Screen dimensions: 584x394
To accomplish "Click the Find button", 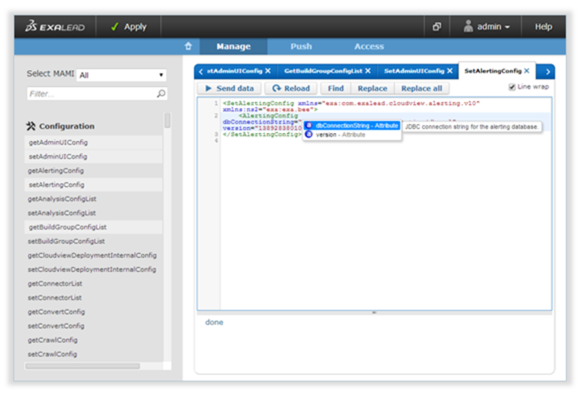I will (336, 88).
